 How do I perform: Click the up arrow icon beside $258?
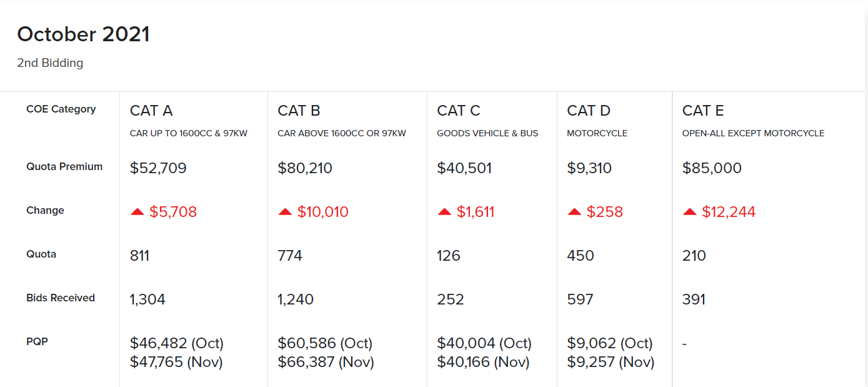[574, 212]
